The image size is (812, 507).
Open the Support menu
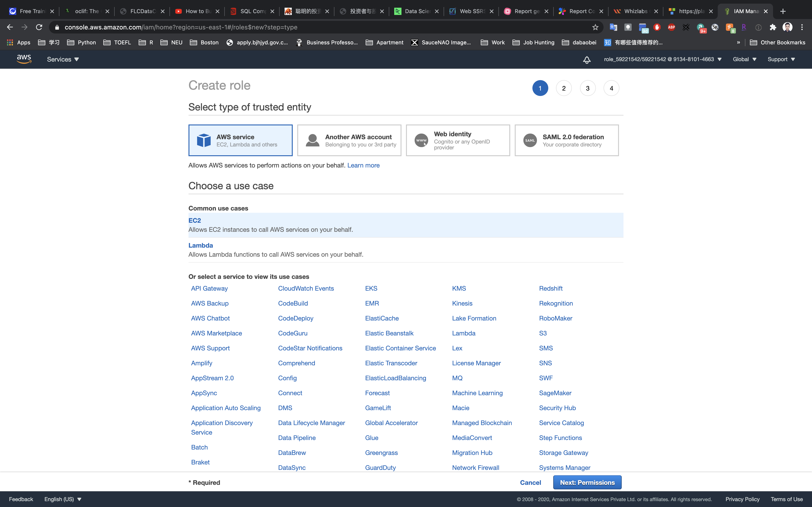(781, 59)
